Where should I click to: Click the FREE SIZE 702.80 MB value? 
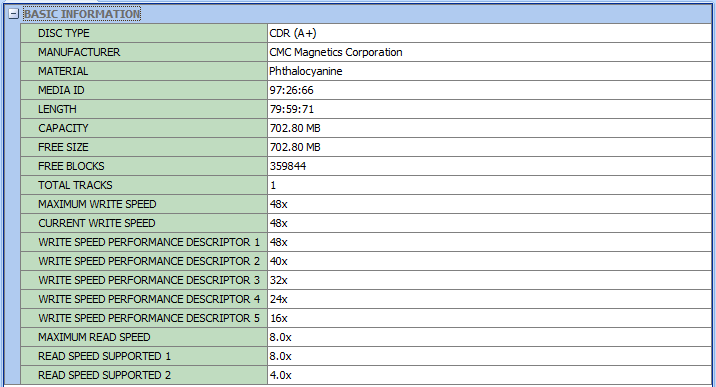295,147
